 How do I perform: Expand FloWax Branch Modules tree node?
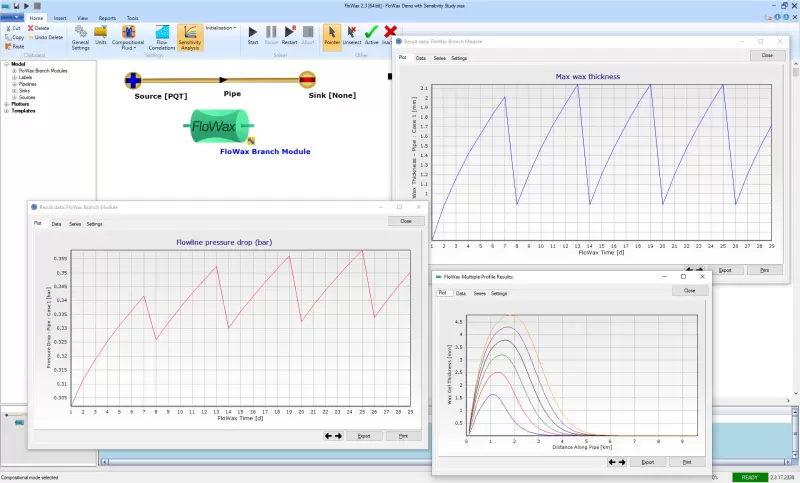(x=14, y=71)
